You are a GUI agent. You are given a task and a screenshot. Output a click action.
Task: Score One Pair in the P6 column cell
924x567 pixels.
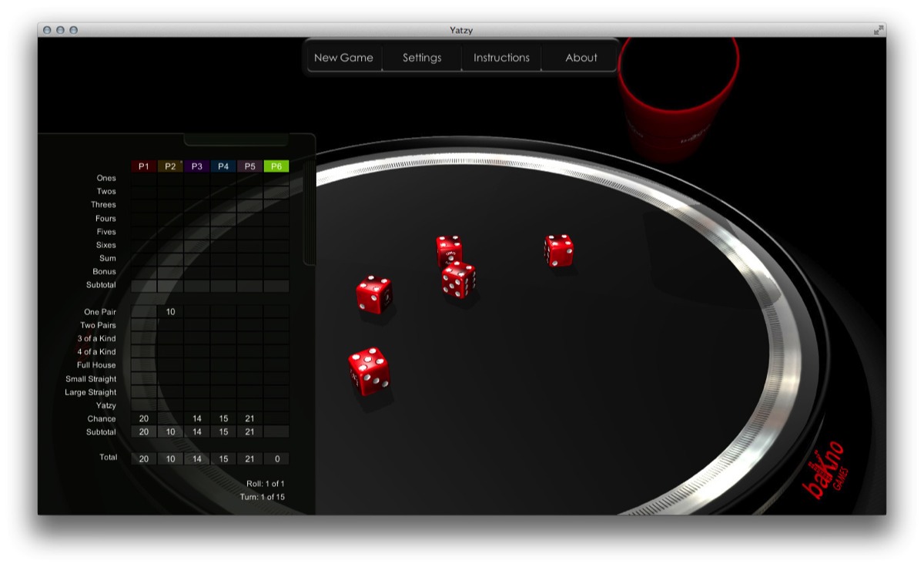(276, 312)
